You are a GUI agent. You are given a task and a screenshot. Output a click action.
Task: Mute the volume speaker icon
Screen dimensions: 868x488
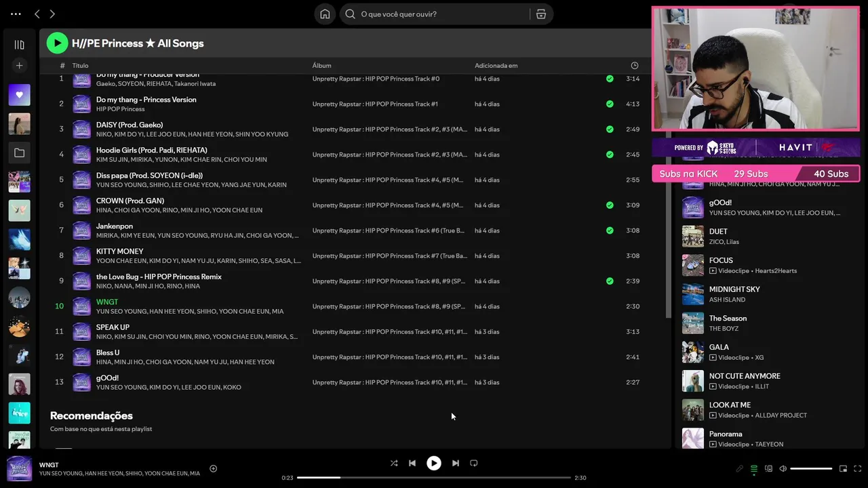(x=783, y=468)
